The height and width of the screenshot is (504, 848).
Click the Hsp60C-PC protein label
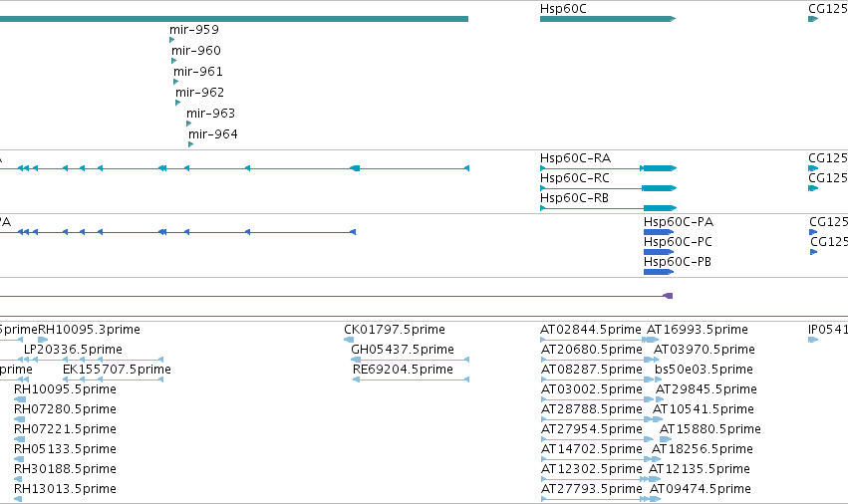[678, 242]
